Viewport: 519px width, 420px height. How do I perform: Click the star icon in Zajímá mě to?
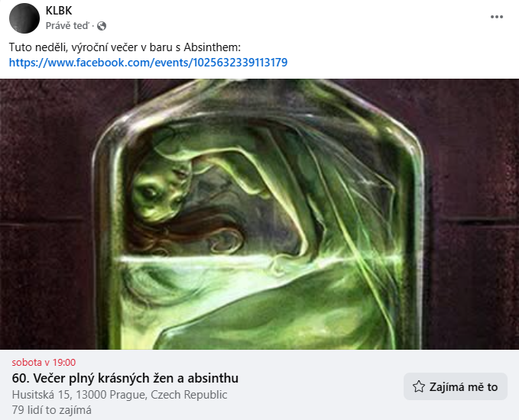[x=419, y=386]
